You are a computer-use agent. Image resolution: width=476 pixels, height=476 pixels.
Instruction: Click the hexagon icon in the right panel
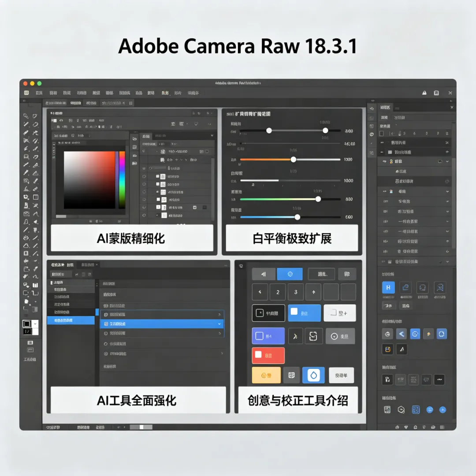[401, 410]
